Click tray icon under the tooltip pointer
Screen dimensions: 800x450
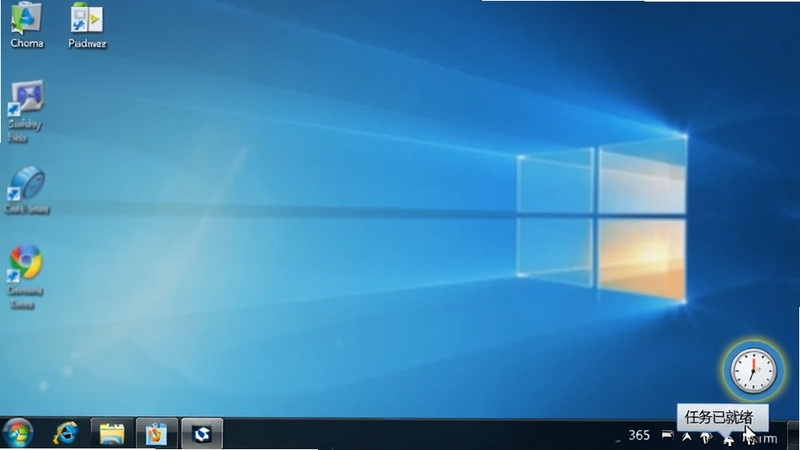[x=728, y=439]
